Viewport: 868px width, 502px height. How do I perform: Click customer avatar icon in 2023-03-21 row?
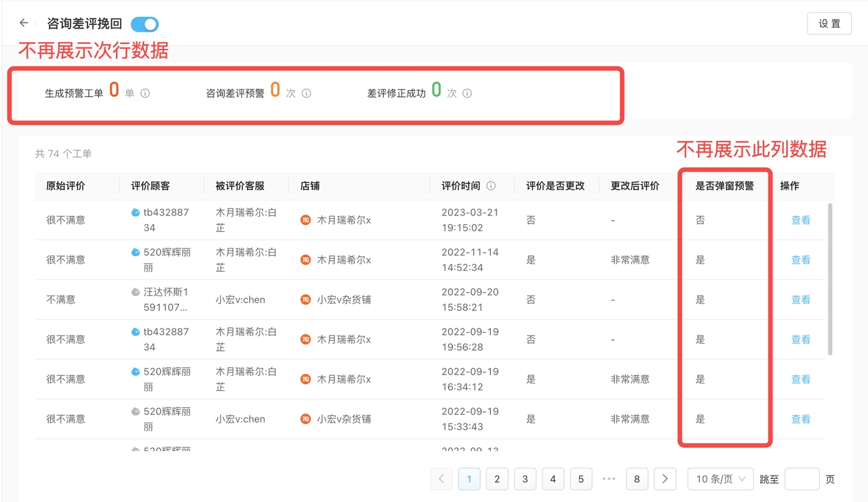(136, 213)
